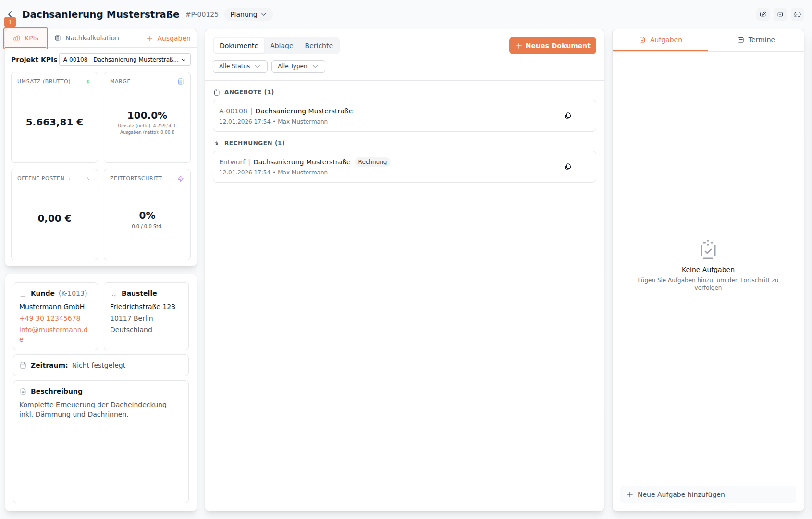The width and height of the screenshot is (812, 519).
Task: Open the Planung status dropdown
Action: point(248,14)
